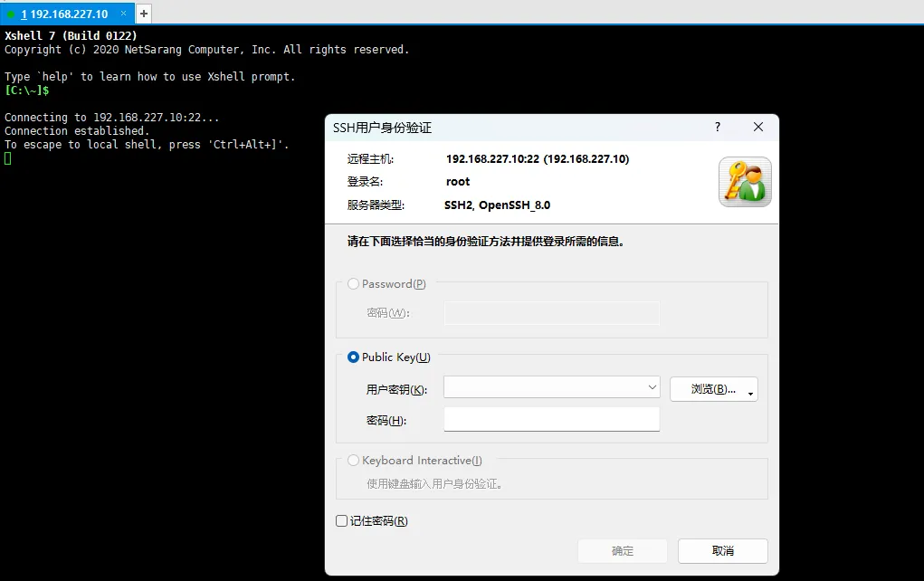Click the key and user authentication icon

(745, 182)
